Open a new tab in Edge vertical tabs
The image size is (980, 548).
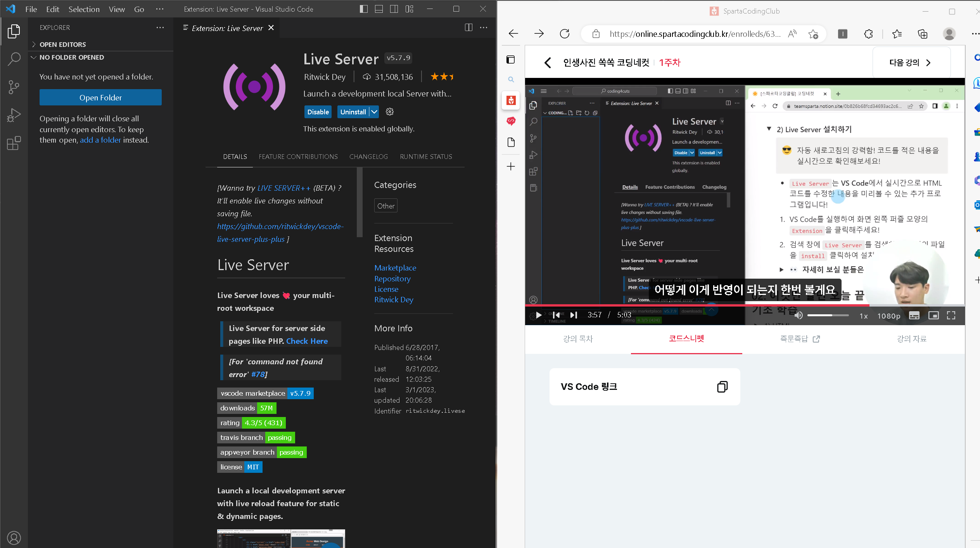511,167
